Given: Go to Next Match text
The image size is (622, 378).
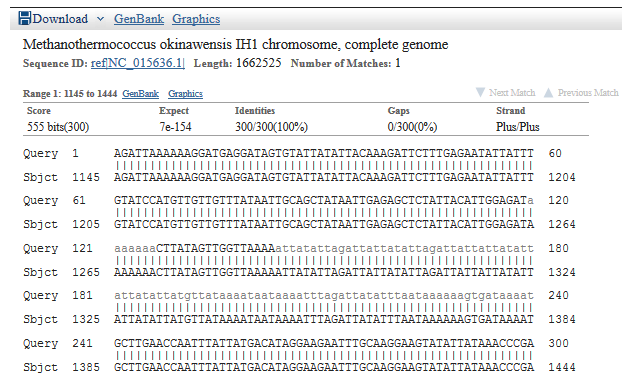Looking at the screenshot, I should [512, 93].
